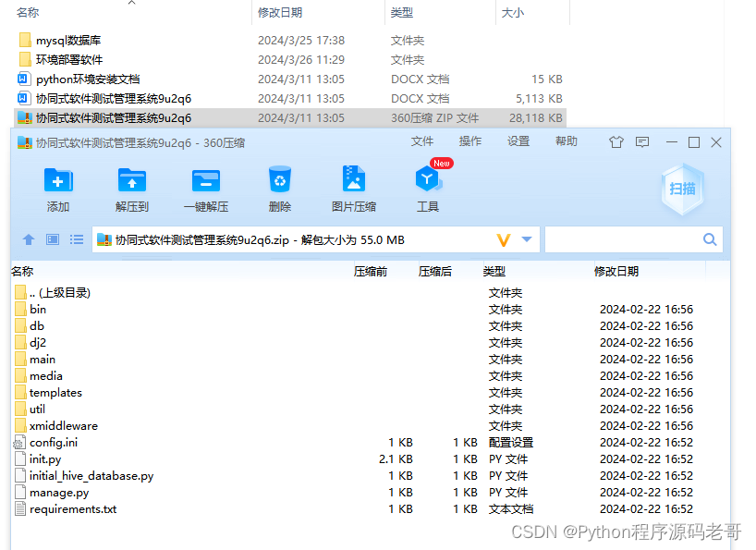Use the 一键解压 one-click extract icon
Screen dimensions: 756x550
click(205, 184)
